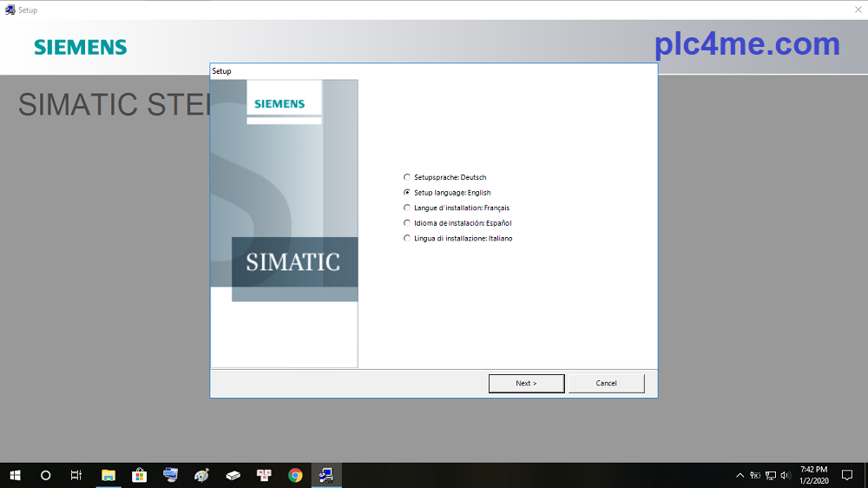This screenshot has width=868, height=488.
Task: Open Cortana search circle in taskbar
Action: pos(46,475)
